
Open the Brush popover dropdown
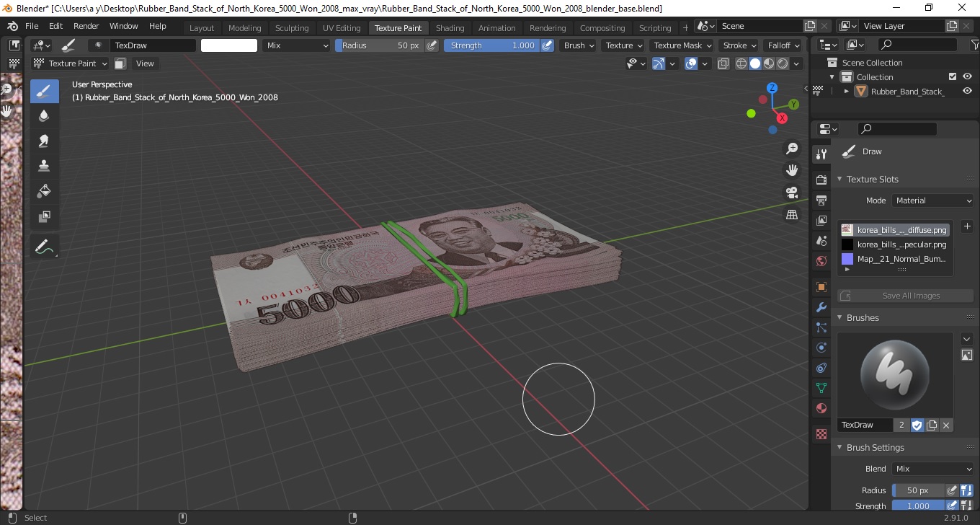(579, 45)
